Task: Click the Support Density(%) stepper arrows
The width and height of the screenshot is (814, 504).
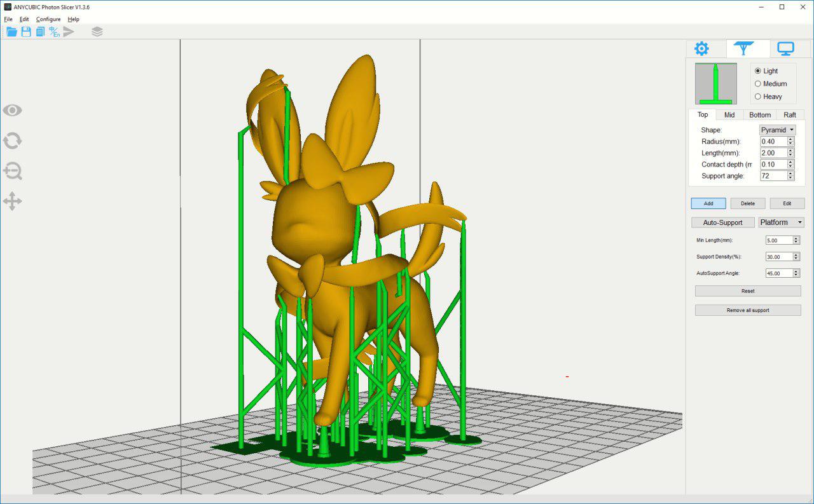Action: (796, 257)
